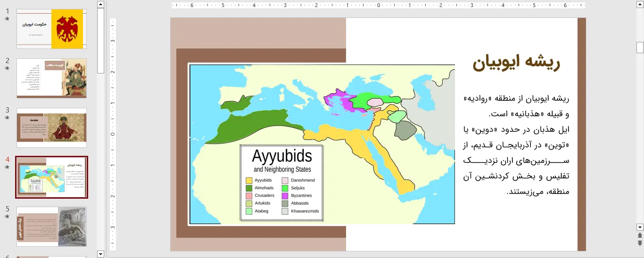Screen dimensions: 644x258
Task: Go to previous slide using double-up arrow
Action: 640,235
